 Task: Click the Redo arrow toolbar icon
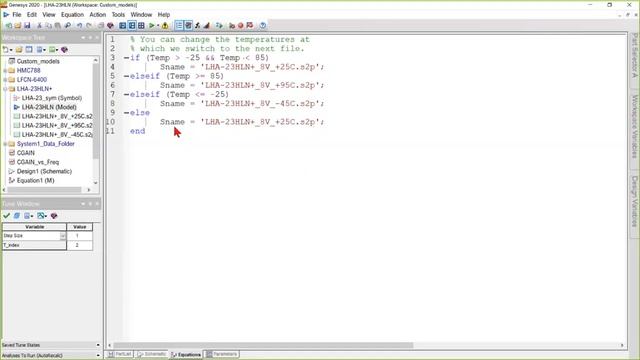pos(89,25)
